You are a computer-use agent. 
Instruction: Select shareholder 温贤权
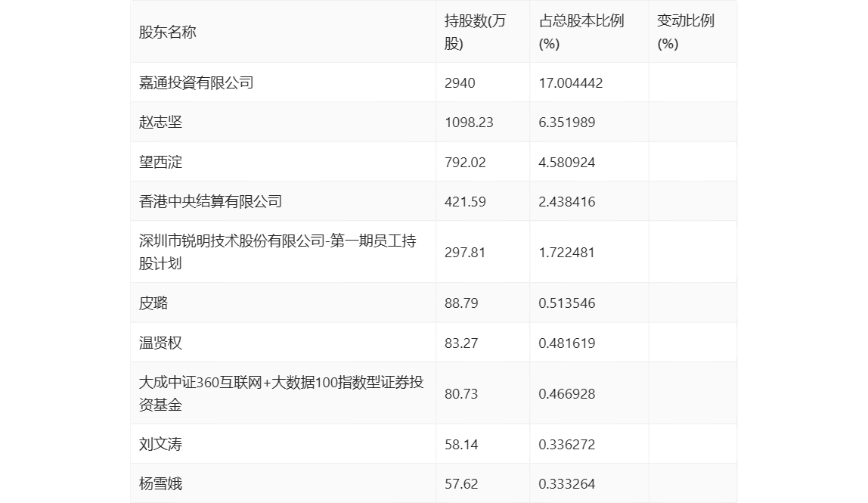tap(160, 343)
